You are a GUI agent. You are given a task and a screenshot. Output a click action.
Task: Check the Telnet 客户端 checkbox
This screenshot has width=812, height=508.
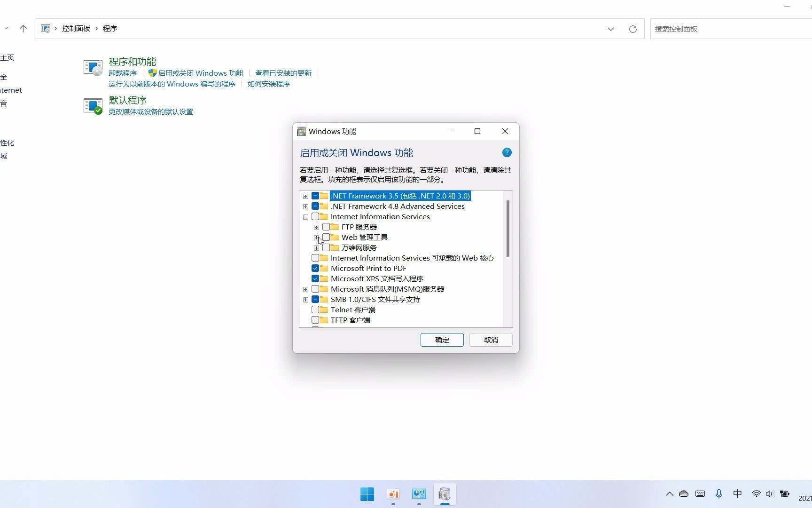[x=315, y=310]
